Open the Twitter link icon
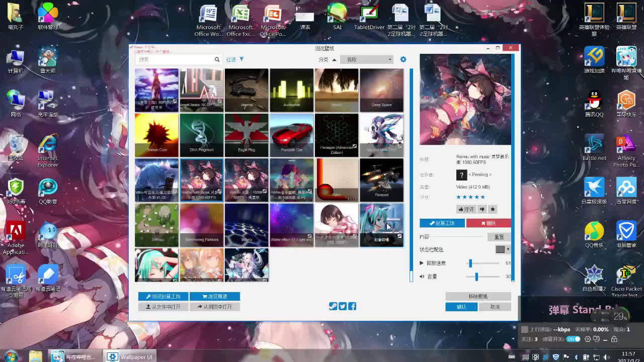 pos(343,306)
